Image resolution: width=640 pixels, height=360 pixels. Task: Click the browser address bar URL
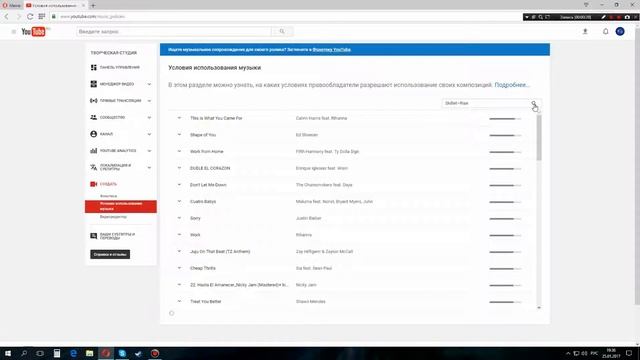tap(92, 17)
